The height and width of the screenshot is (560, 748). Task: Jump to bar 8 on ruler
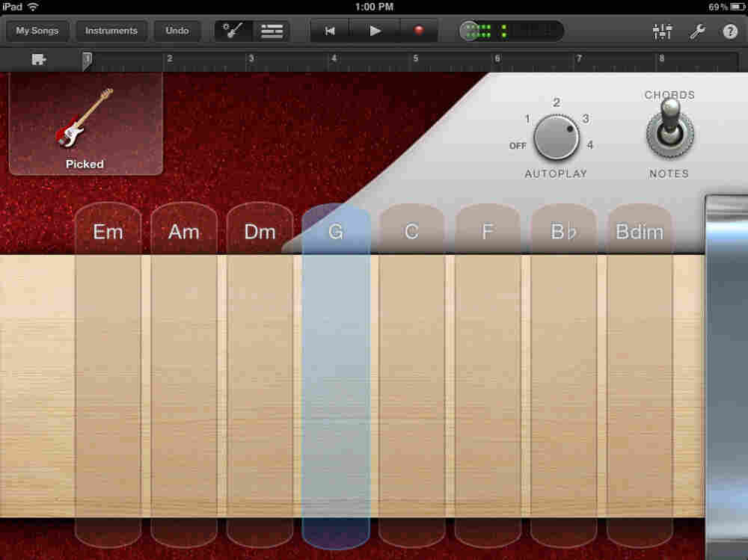(x=662, y=58)
